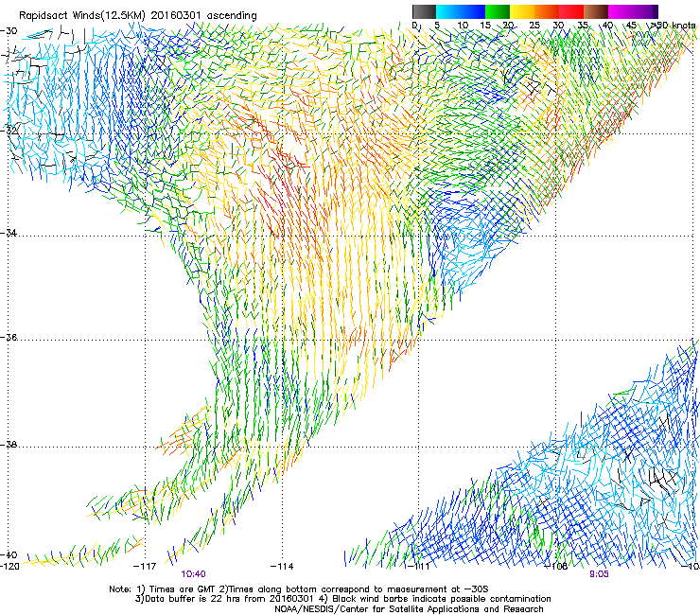Click the -32 latitude axis label
This screenshot has height=615, width=700.
click(9, 131)
